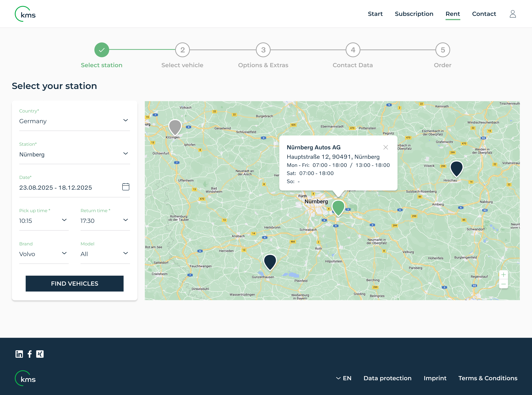Click the address Hauptstraße 12, 90491, Nürnberg
The image size is (532, 395).
333,157
